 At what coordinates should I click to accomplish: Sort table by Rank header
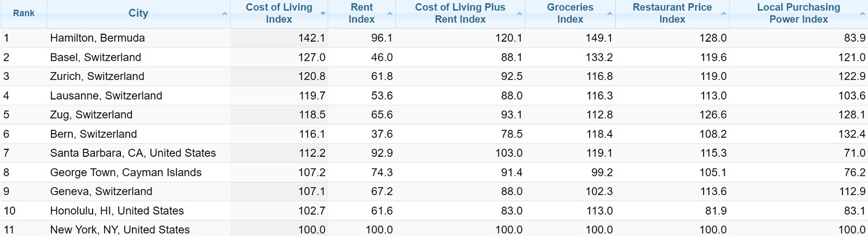[24, 13]
